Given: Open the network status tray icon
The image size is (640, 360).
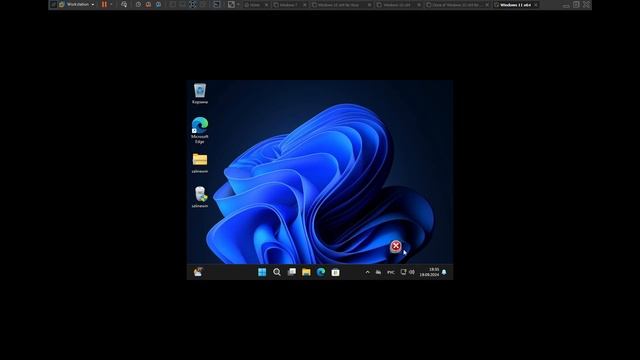Looking at the screenshot, I should (x=403, y=272).
